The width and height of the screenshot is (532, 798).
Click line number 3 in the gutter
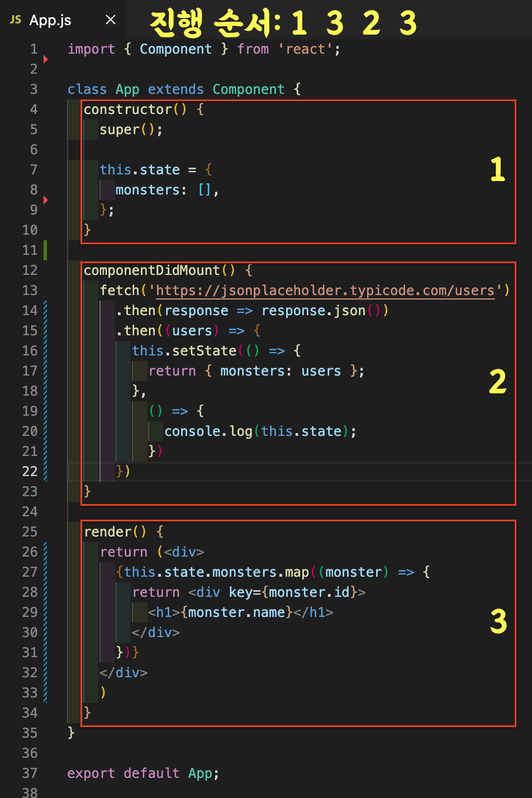tap(34, 89)
